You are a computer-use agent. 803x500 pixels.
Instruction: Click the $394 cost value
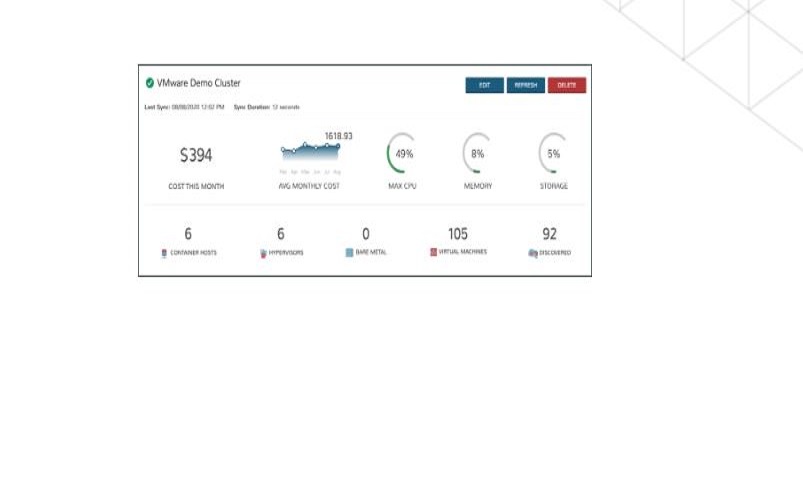click(x=196, y=155)
